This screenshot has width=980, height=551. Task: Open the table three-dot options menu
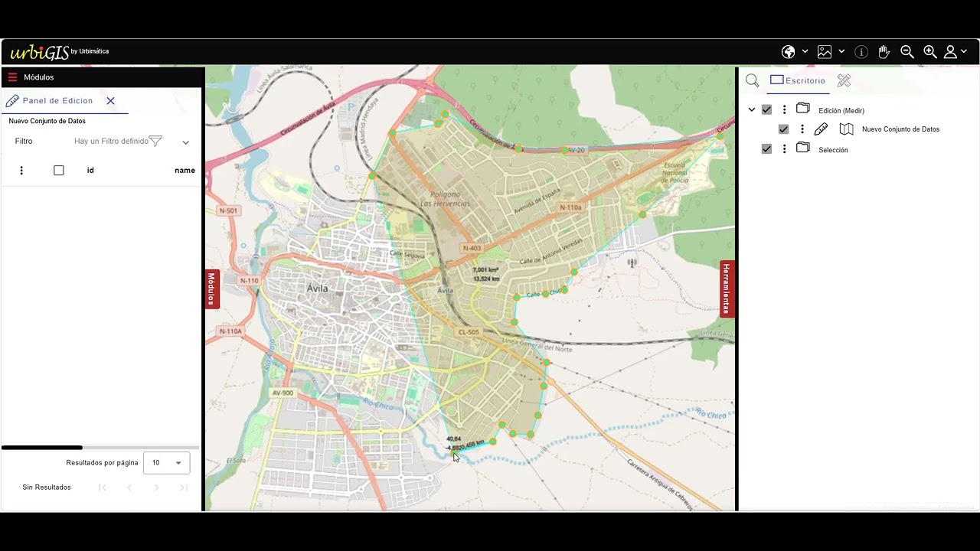click(21, 171)
